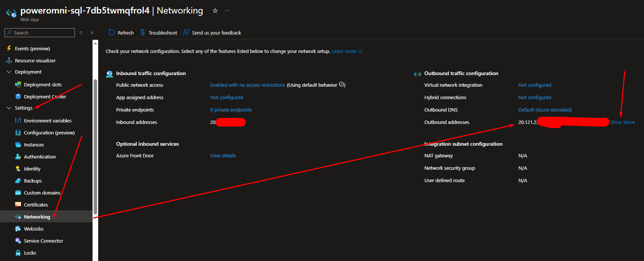Click the WebJobs icon in sidebar
644x261 pixels.
click(18, 229)
